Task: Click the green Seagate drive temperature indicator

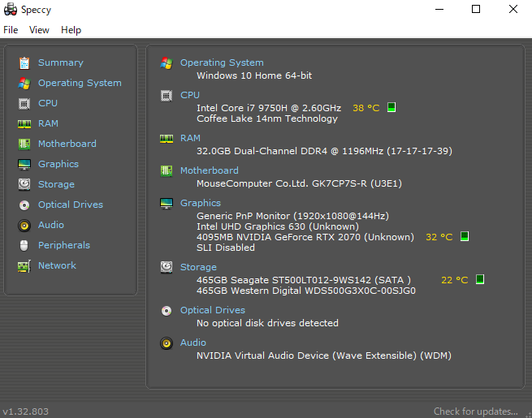Action: tap(480, 279)
